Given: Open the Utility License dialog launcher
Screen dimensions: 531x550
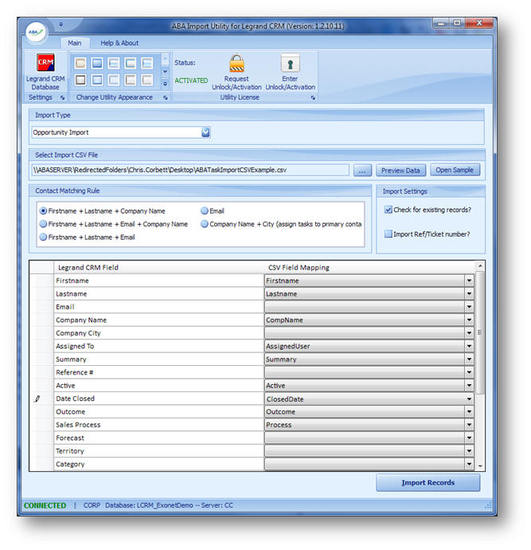Looking at the screenshot, I should pos(313,98).
